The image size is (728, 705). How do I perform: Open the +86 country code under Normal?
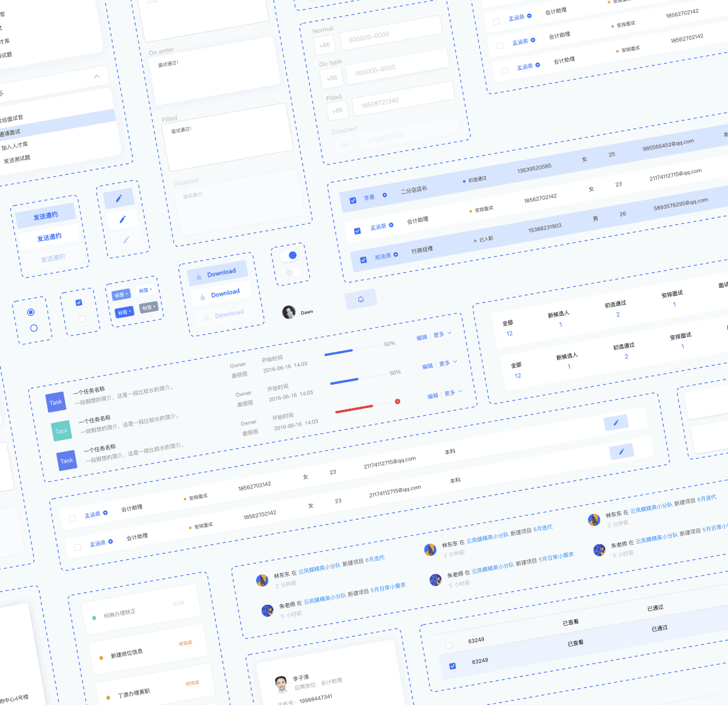324,45
